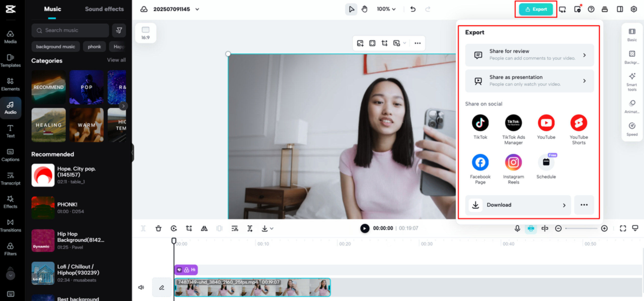Viewport: 644px width, 301px height.
Task: Change the 16:9 aspect ratio
Action: coord(146,33)
